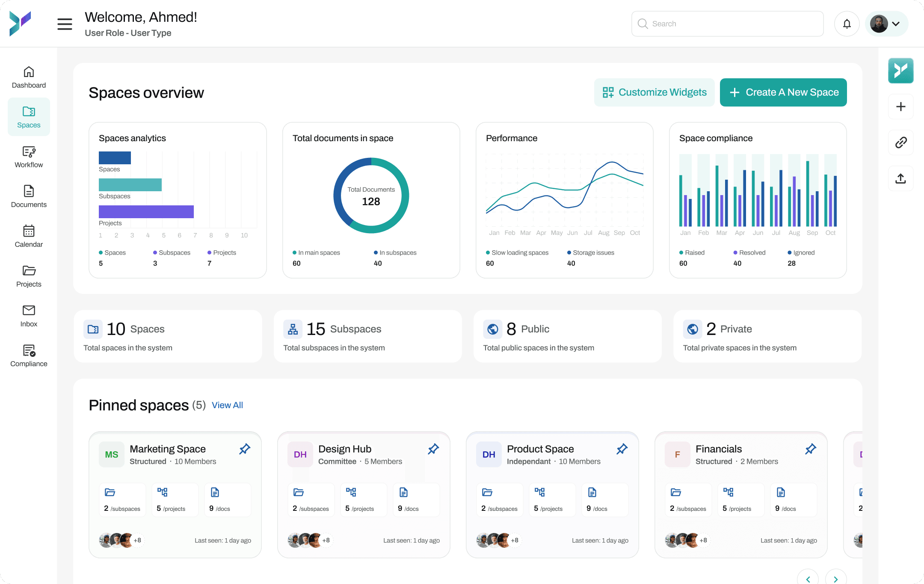Unpin the Design Hub card
The width and height of the screenshot is (924, 584).
pos(433,449)
